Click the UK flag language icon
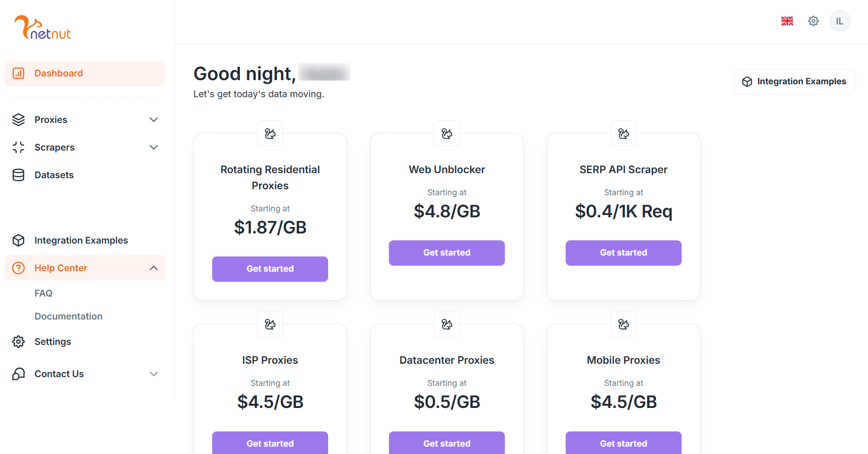The height and width of the screenshot is (454, 868). click(x=787, y=21)
